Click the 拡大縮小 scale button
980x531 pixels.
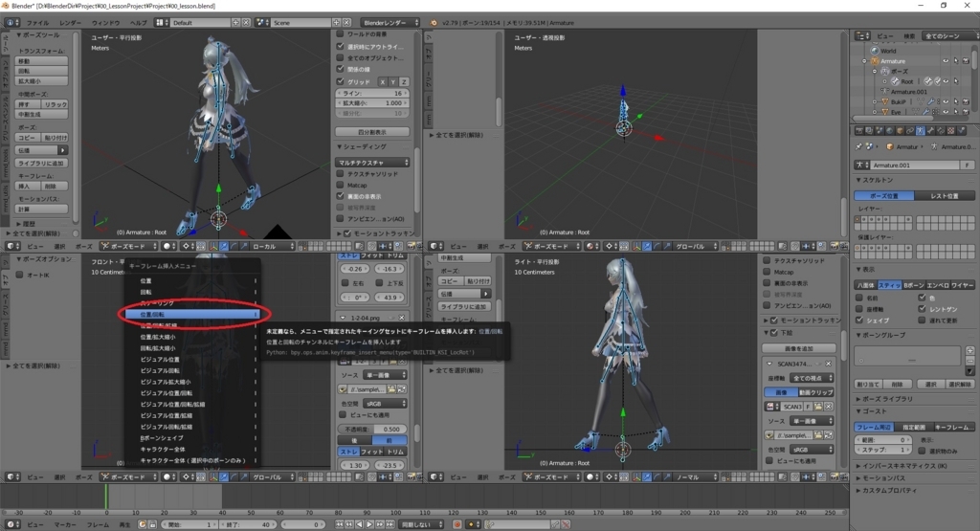click(41, 81)
